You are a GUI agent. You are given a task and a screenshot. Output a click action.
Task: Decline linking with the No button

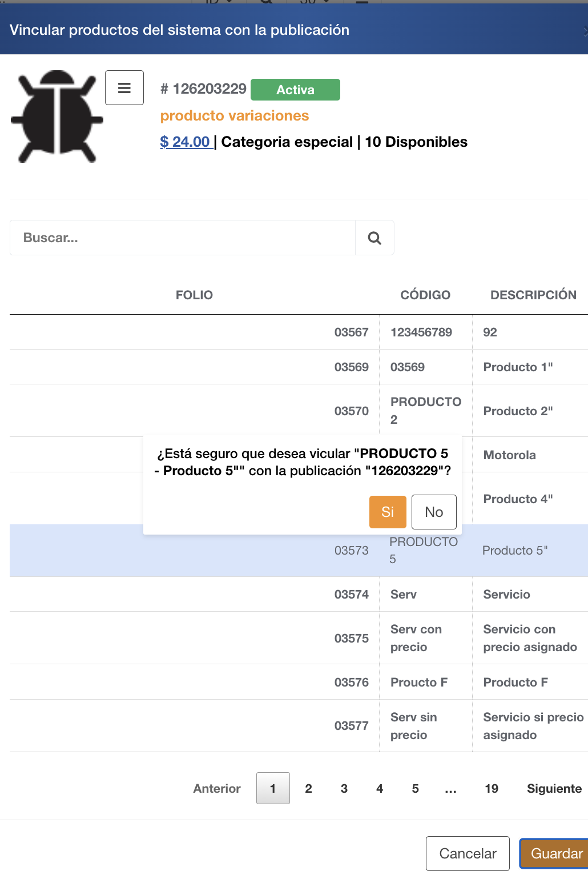click(434, 512)
